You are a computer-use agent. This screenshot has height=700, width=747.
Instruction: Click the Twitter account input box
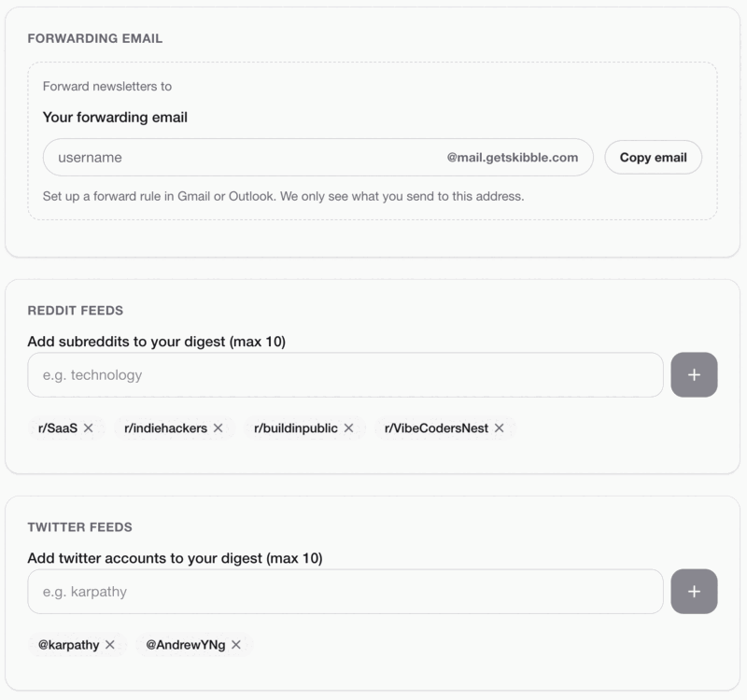pos(345,592)
